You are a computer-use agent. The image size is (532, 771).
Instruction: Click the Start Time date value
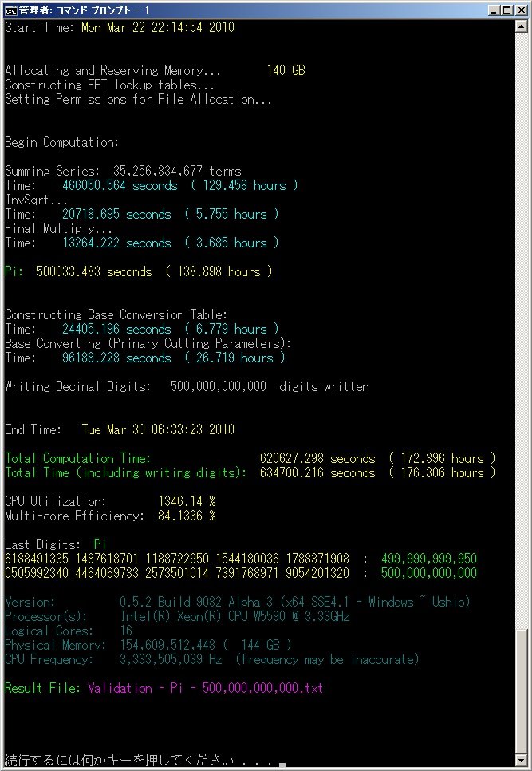(x=158, y=27)
